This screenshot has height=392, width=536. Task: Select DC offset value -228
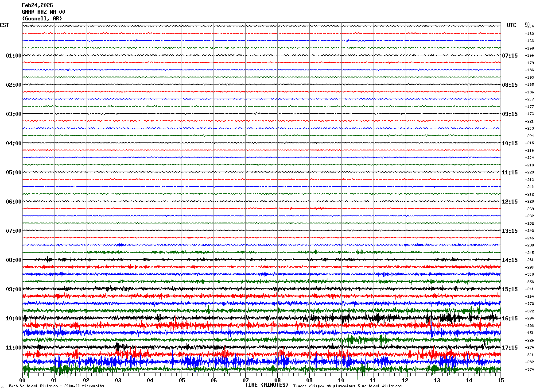529,202
